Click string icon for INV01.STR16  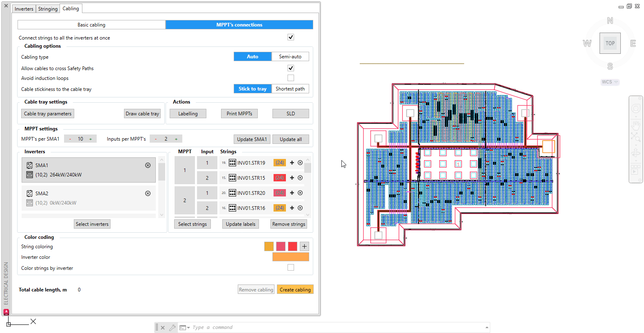click(x=232, y=208)
